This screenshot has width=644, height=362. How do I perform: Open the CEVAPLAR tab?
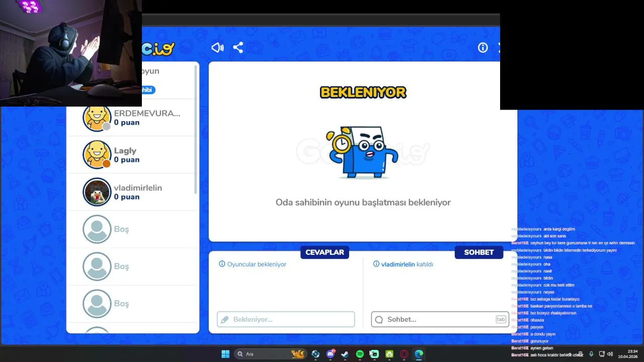325,252
